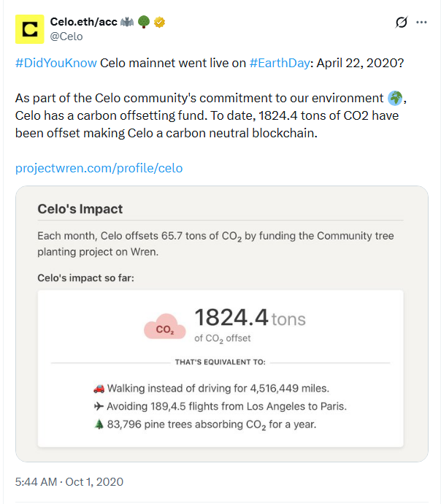Click the red car emoji in the card

tap(99, 388)
